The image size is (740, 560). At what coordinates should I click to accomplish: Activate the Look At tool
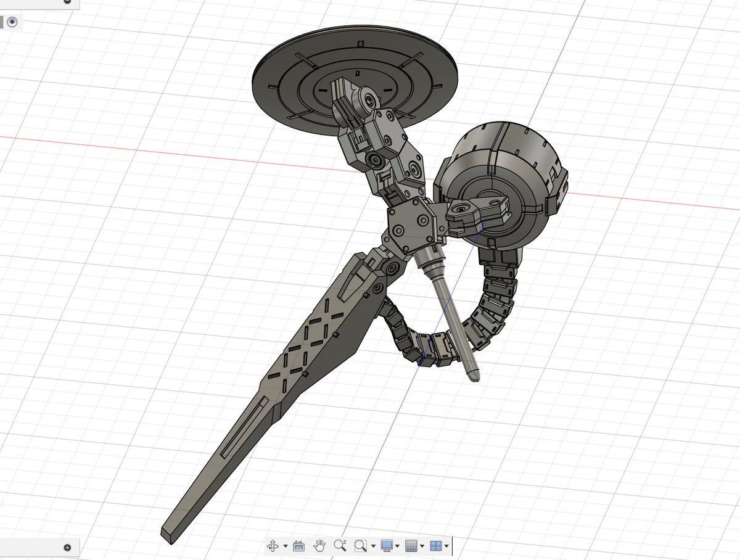[x=299, y=546]
